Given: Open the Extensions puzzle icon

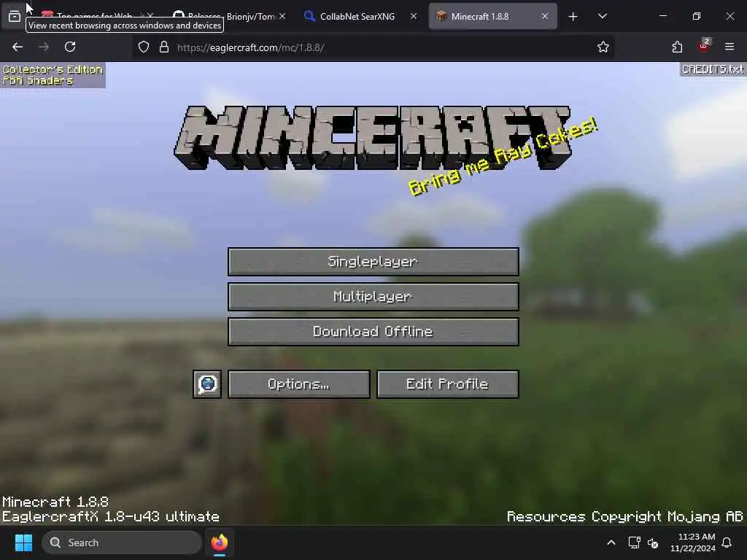Looking at the screenshot, I should (677, 47).
